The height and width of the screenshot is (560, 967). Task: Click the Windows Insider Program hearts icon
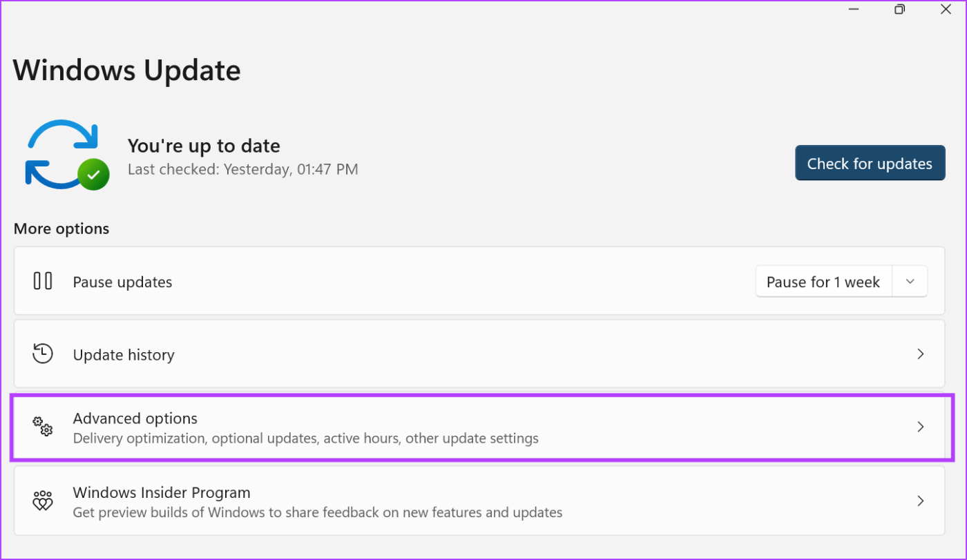point(42,501)
